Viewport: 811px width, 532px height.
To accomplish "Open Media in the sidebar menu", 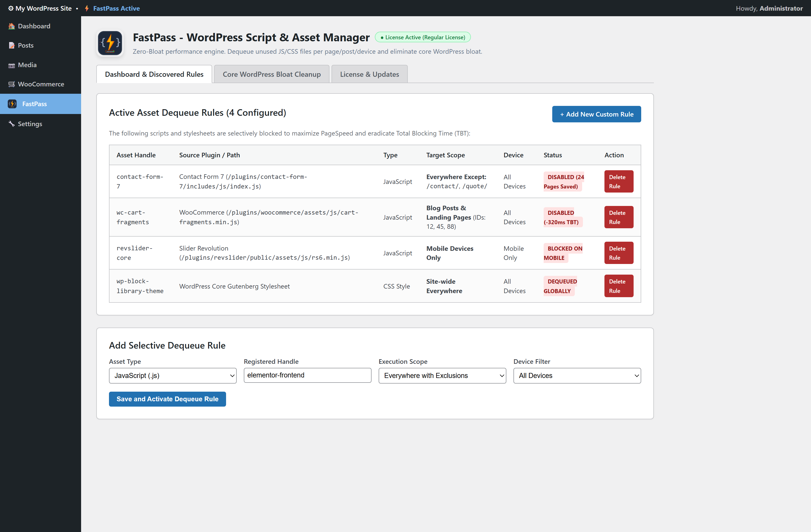I will point(41,65).
